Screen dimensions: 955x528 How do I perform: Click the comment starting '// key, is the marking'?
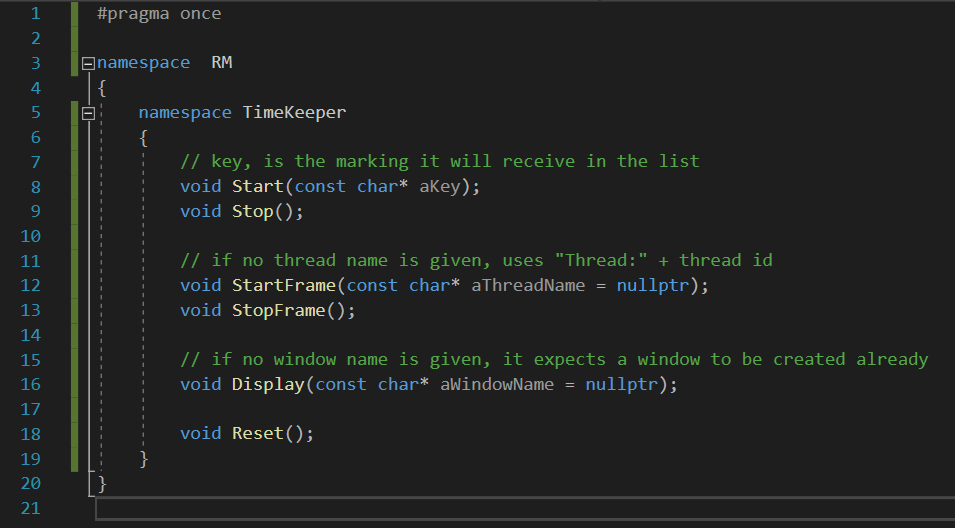point(440,162)
